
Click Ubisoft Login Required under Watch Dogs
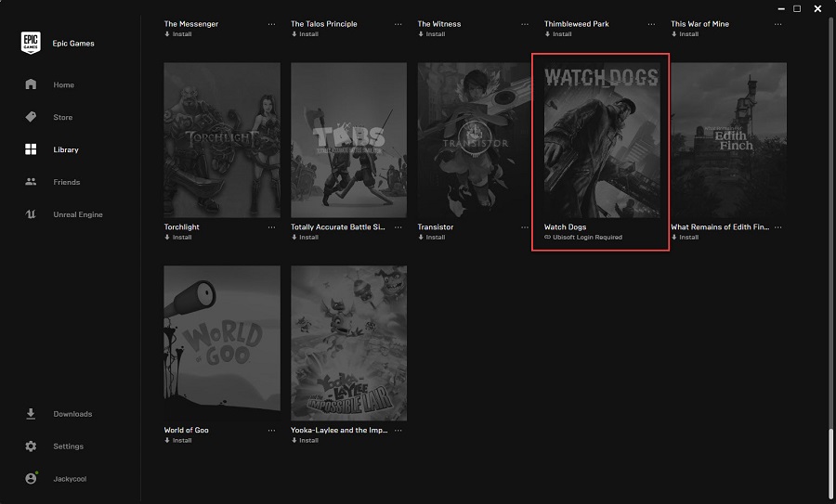583,237
